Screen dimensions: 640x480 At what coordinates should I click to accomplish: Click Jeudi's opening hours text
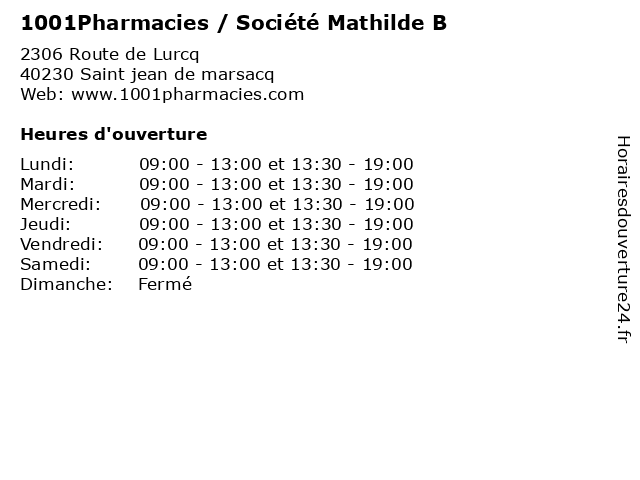tap(276, 224)
